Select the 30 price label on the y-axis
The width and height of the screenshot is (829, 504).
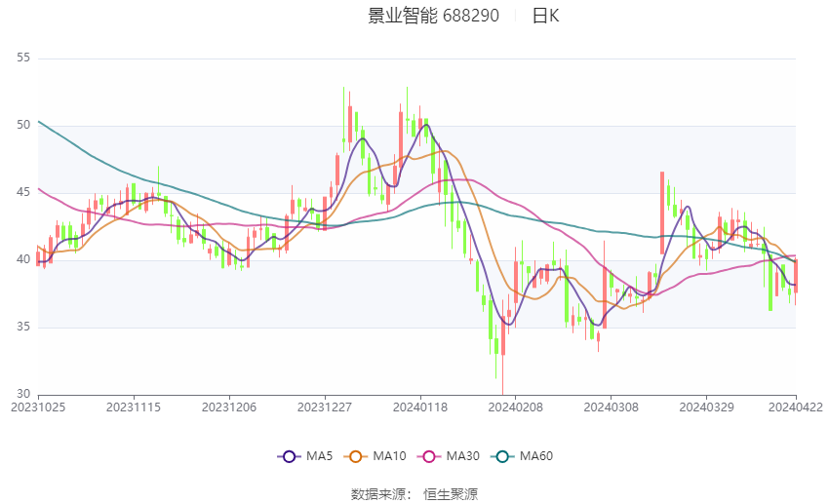click(23, 394)
